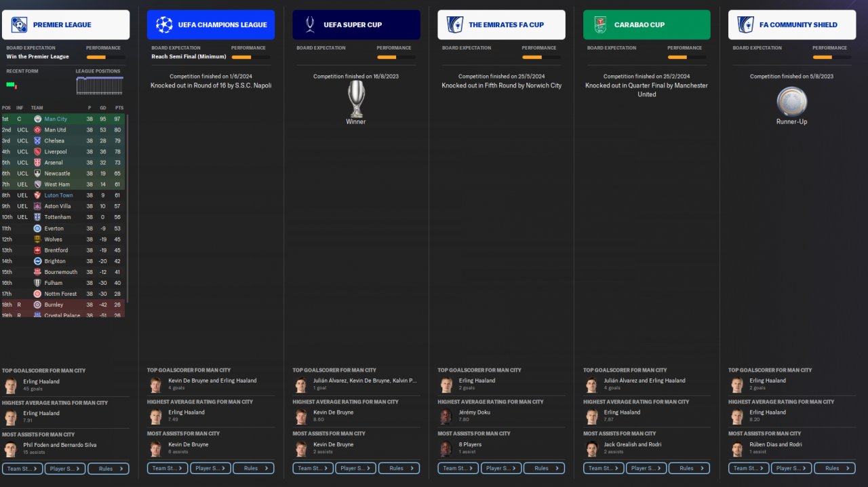Click the Super Cup Winner trophy image

pyautogui.click(x=356, y=99)
